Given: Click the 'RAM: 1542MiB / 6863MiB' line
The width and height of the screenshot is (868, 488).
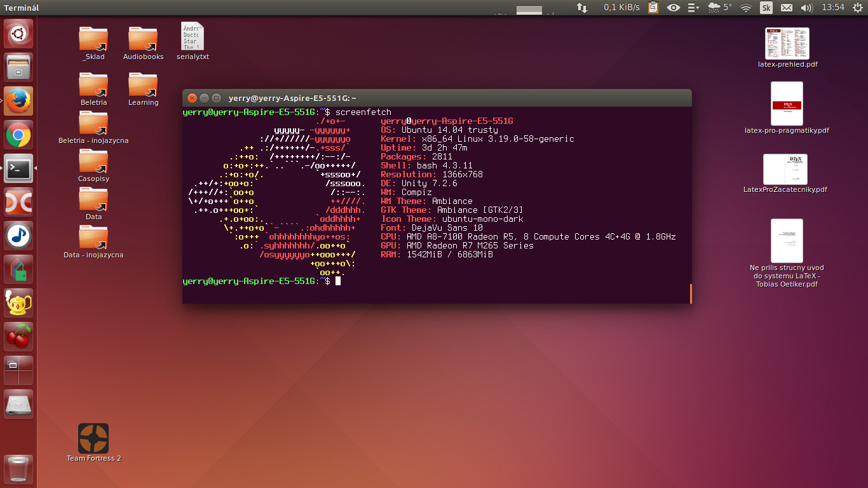Looking at the screenshot, I should (x=437, y=254).
